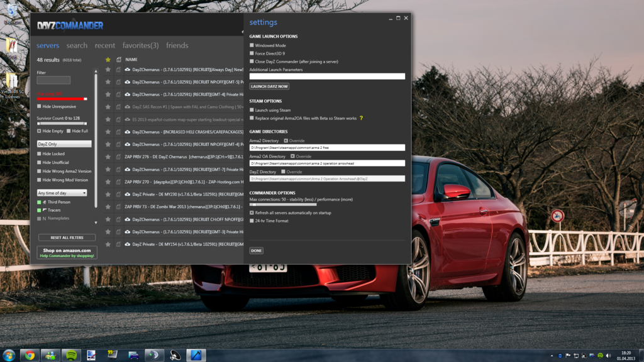
Task: Open the recent tab
Action: 105,45
